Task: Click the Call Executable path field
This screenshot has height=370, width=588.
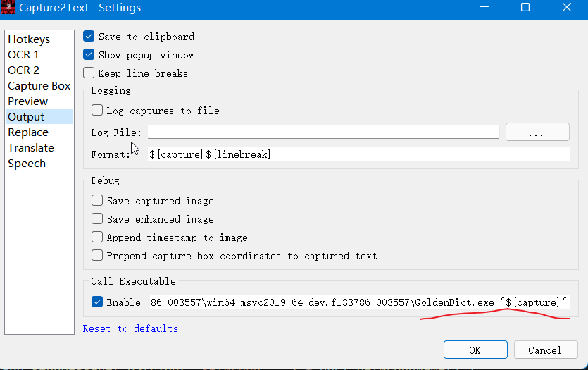Action: [x=360, y=302]
